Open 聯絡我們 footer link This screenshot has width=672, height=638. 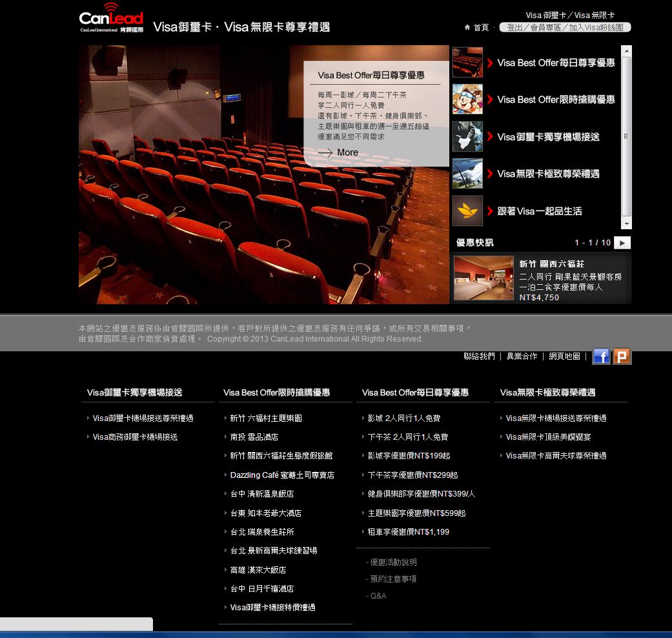click(x=479, y=356)
